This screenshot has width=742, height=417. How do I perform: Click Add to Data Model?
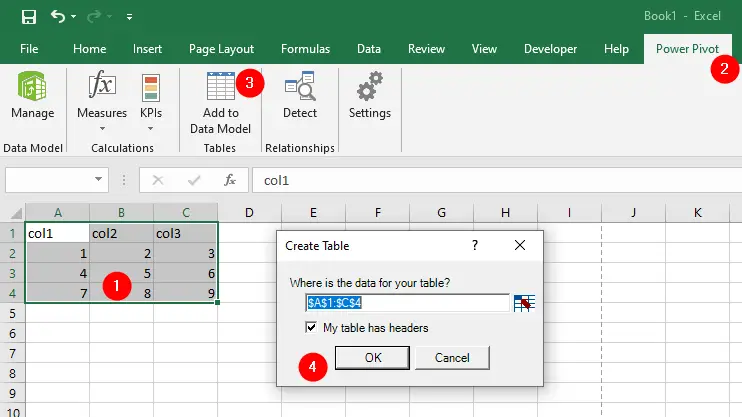click(221, 103)
